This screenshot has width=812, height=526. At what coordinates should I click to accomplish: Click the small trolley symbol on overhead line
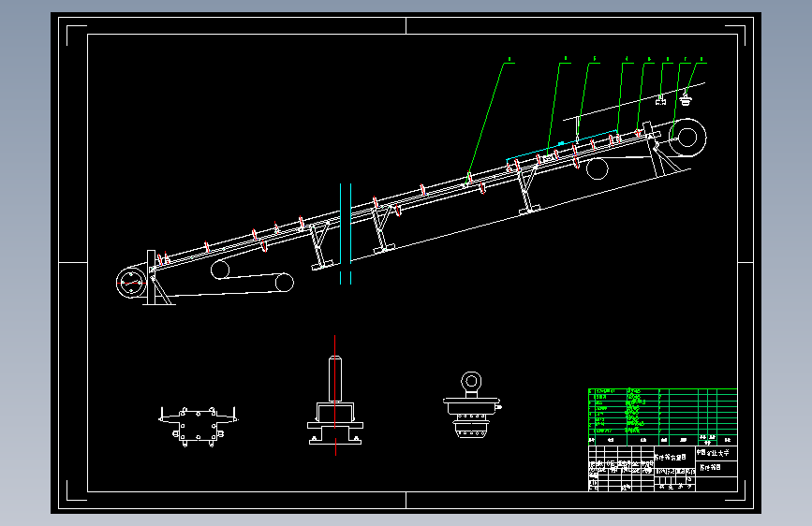(661, 100)
